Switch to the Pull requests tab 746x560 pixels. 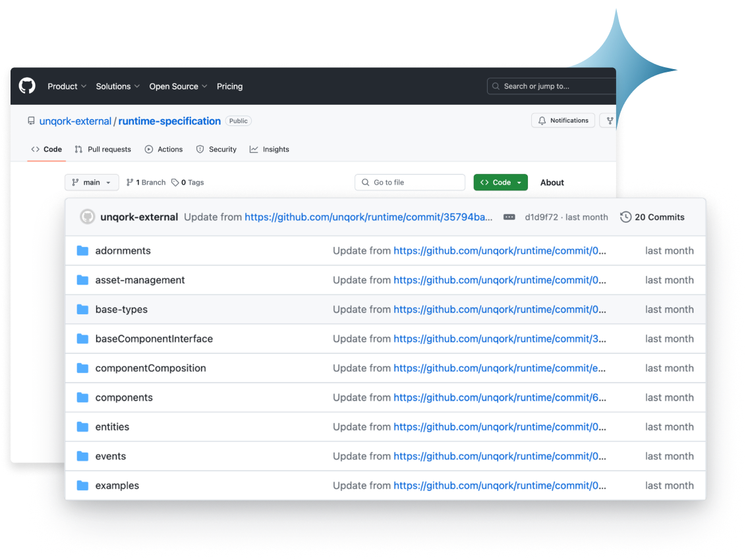103,150
